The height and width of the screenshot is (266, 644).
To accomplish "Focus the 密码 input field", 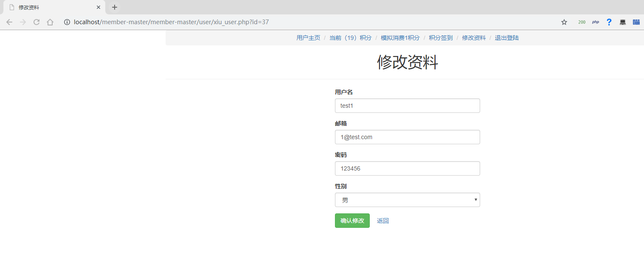I will pos(408,168).
